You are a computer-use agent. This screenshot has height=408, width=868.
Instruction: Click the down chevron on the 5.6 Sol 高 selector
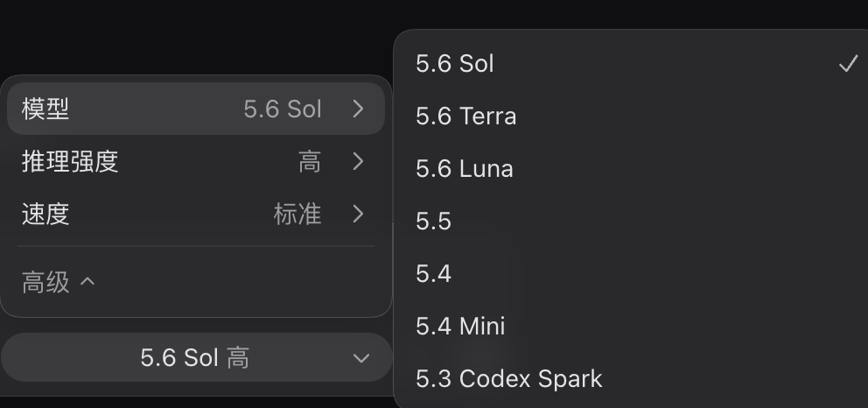pos(360,358)
